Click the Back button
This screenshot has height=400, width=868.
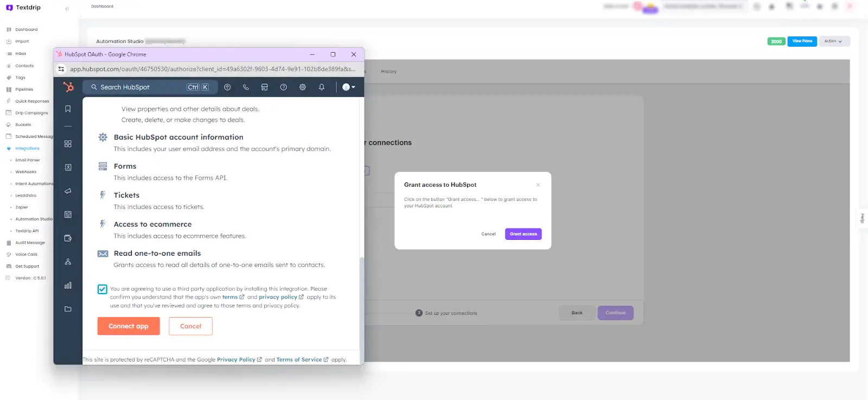click(577, 313)
